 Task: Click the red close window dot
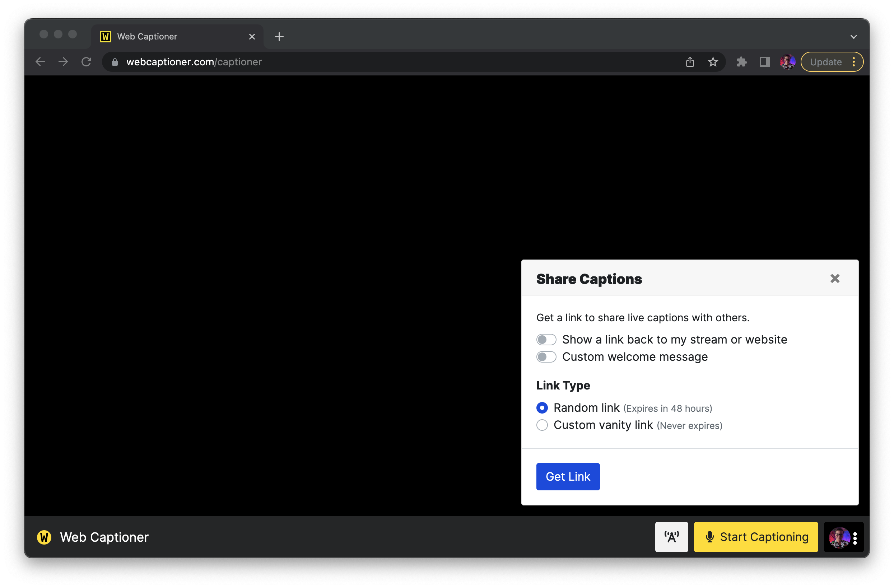[43, 34]
